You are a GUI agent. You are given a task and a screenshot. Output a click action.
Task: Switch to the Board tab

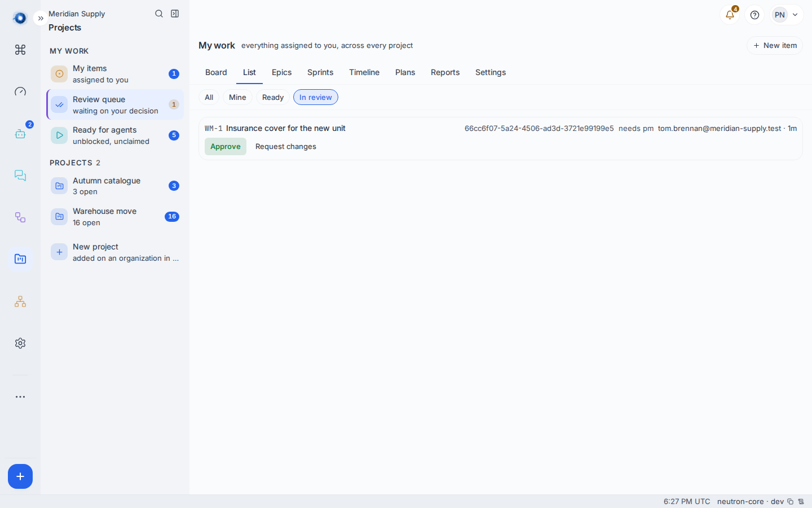click(216, 72)
